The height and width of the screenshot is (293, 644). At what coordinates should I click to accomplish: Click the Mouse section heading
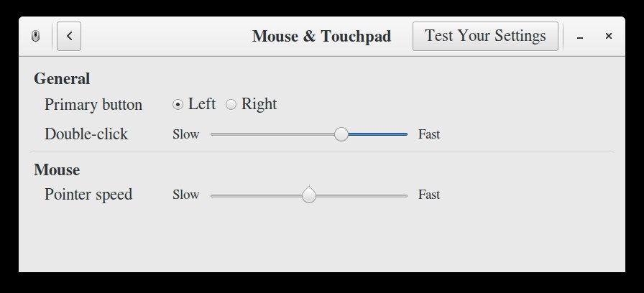(x=57, y=170)
